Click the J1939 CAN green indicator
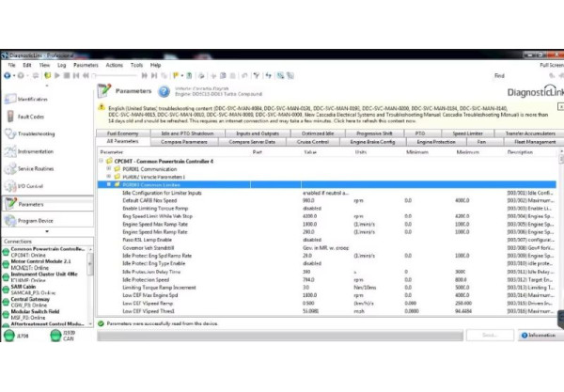 tap(54, 334)
